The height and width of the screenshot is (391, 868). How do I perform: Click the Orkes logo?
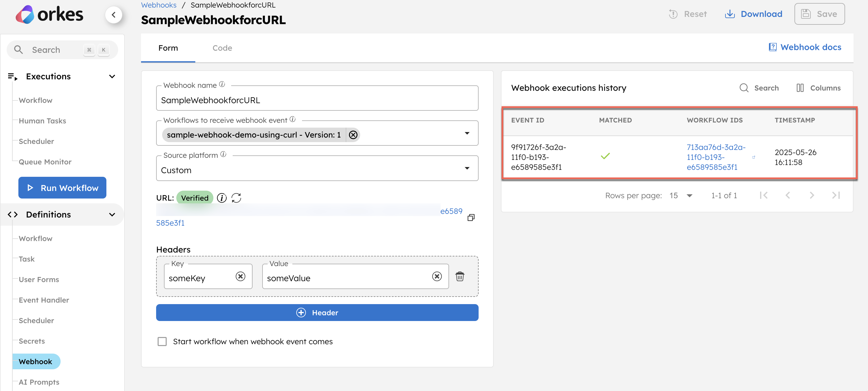pos(49,14)
